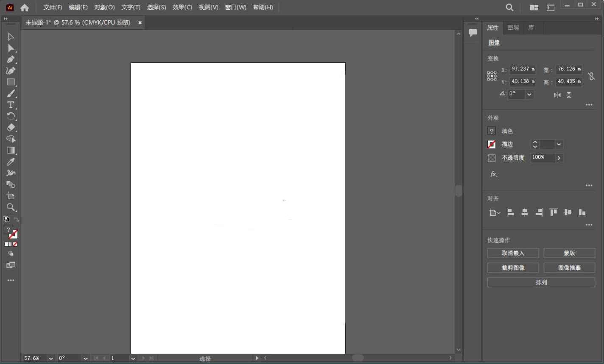Screen dimensions: 604x364
Task: Select the Artboard tool
Action: [x=11, y=196]
